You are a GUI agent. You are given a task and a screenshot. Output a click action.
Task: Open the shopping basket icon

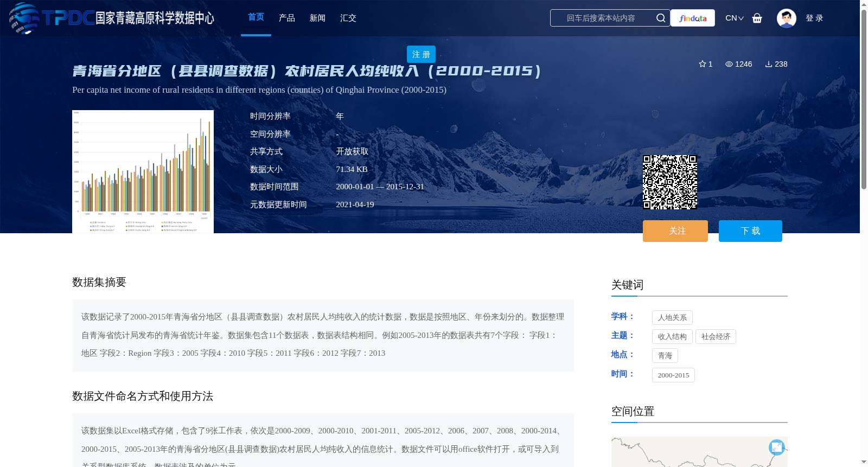[757, 18]
